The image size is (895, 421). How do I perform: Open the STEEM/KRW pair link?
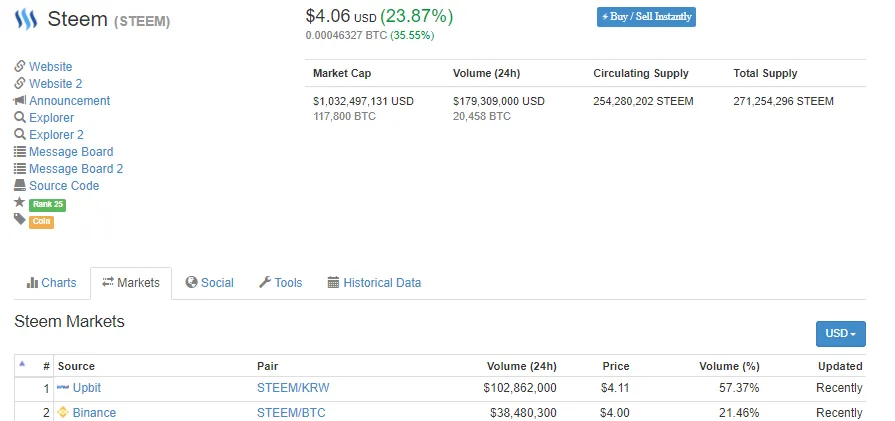coord(293,388)
